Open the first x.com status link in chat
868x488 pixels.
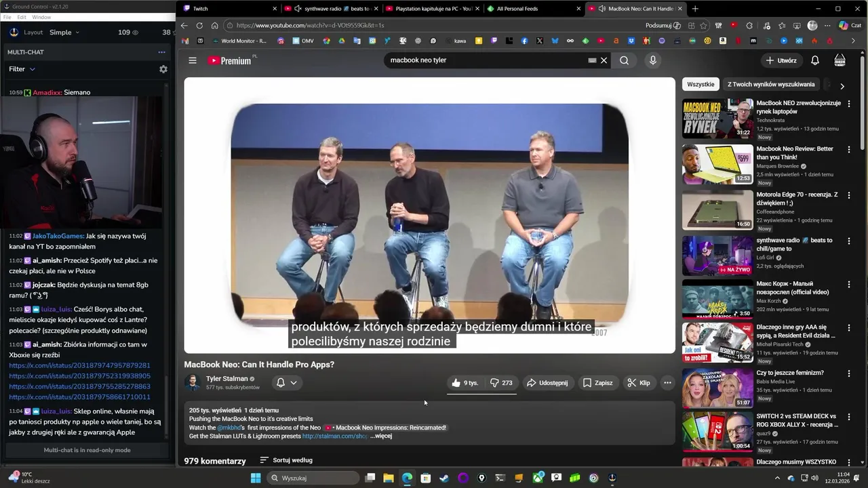pyautogui.click(x=79, y=365)
